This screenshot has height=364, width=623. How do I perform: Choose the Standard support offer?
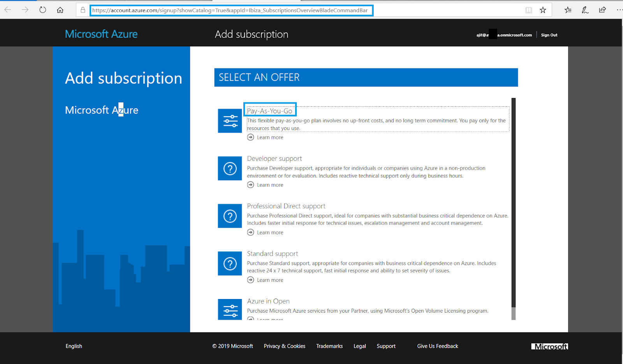coord(272,253)
